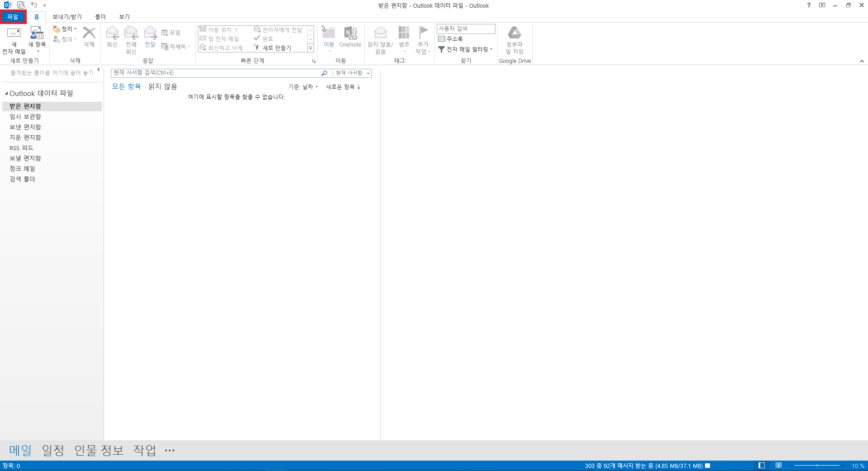This screenshot has width=868, height=471.
Task: Open the ribbon display options button
Action: click(822, 5)
